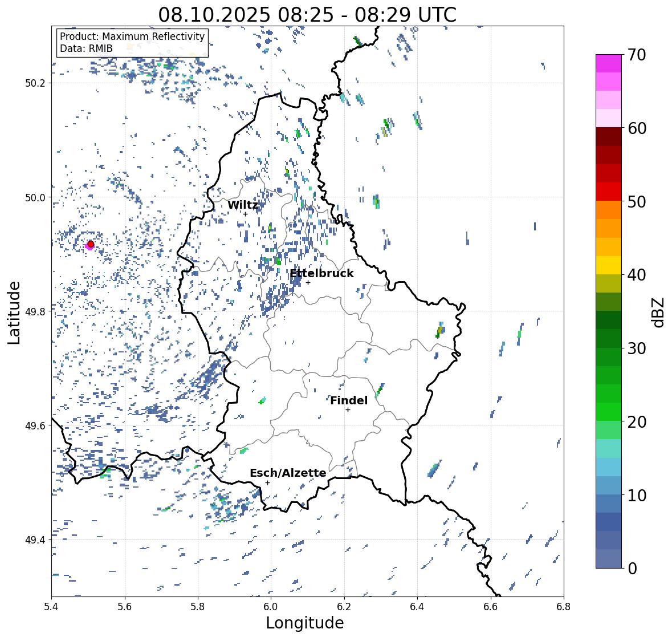Click the 49.8 latitude tick label

tap(35, 311)
